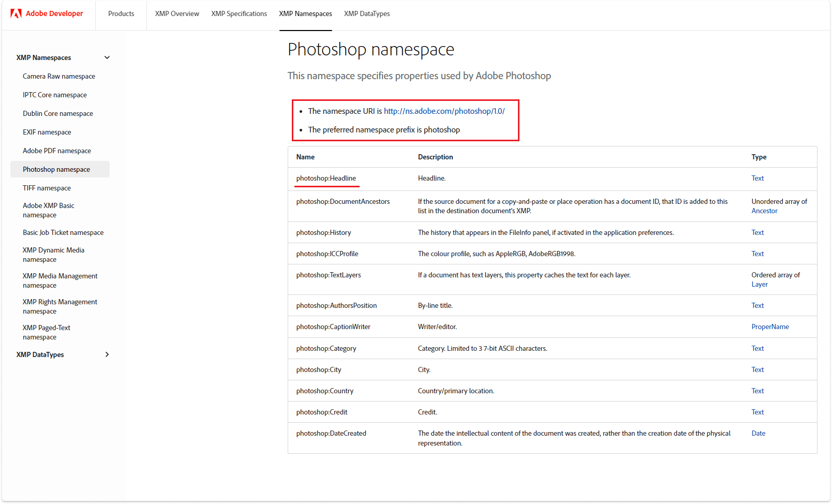The image size is (832, 504).
Task: Open the IPTC Core namespace page
Action: [55, 95]
